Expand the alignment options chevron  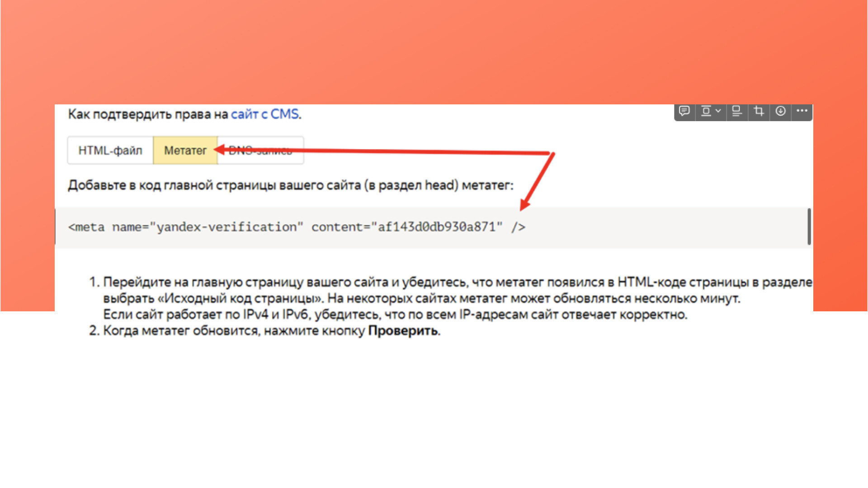point(718,111)
